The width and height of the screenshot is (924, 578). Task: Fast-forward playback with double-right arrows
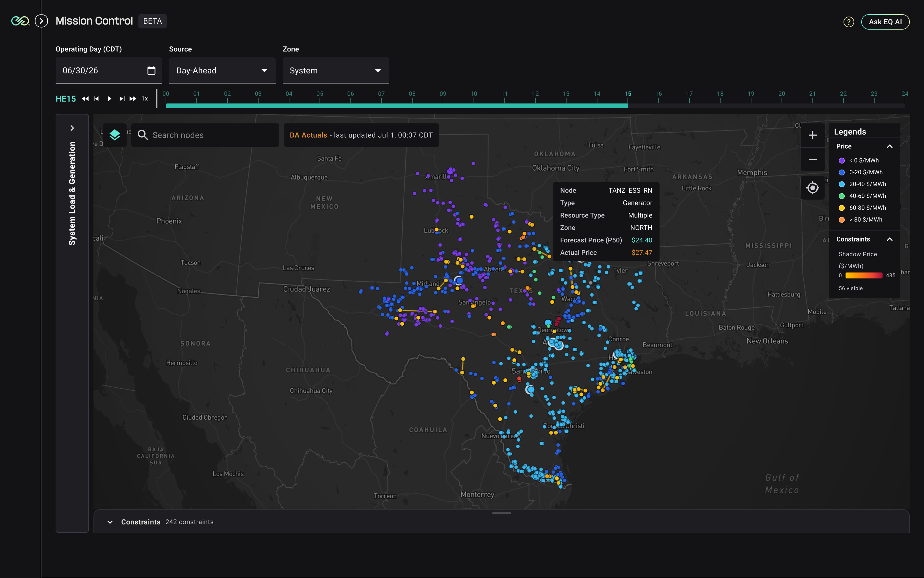click(133, 99)
